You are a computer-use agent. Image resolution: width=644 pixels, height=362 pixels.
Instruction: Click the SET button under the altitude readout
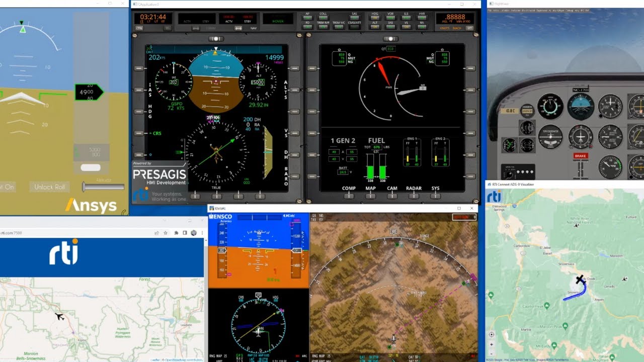[469, 28]
